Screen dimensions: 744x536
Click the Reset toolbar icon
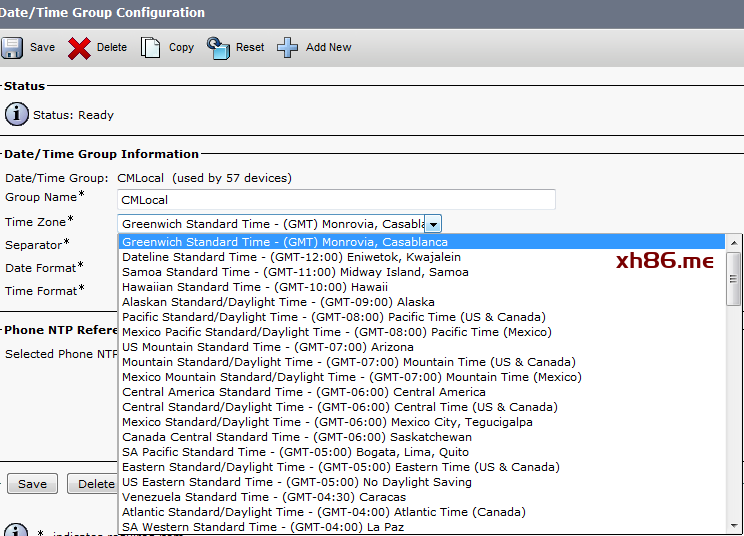(x=218, y=47)
